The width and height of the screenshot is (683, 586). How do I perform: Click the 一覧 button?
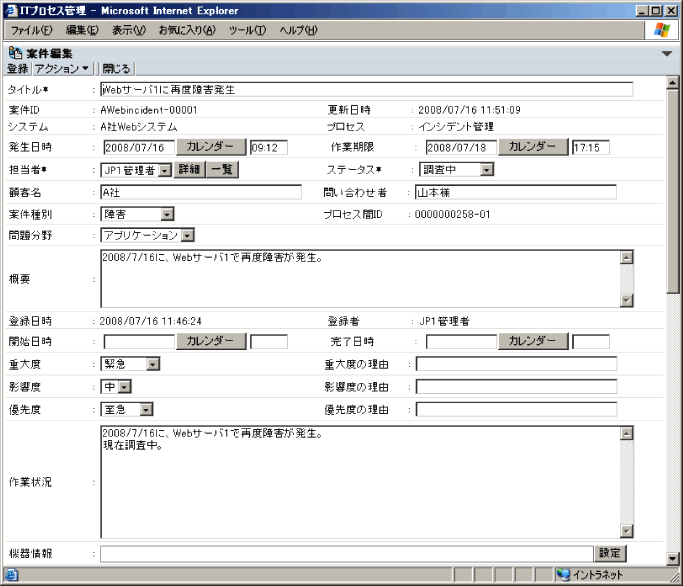[222, 169]
